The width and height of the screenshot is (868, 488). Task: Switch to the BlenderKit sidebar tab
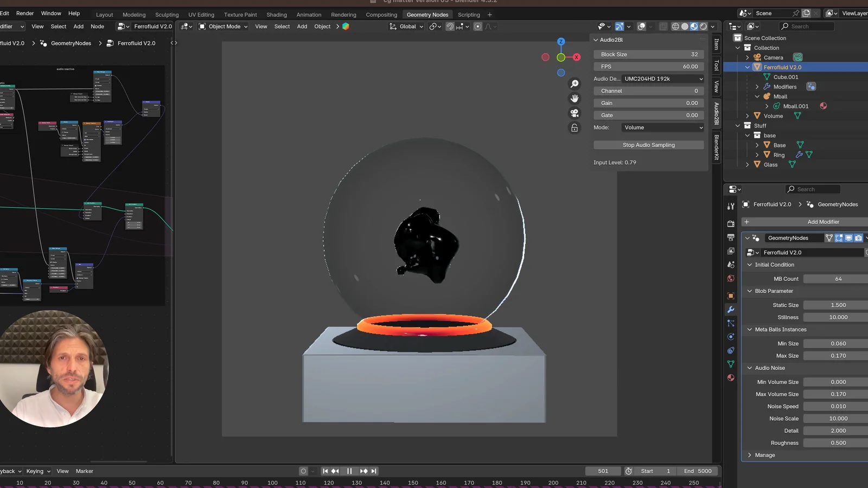coord(717,148)
